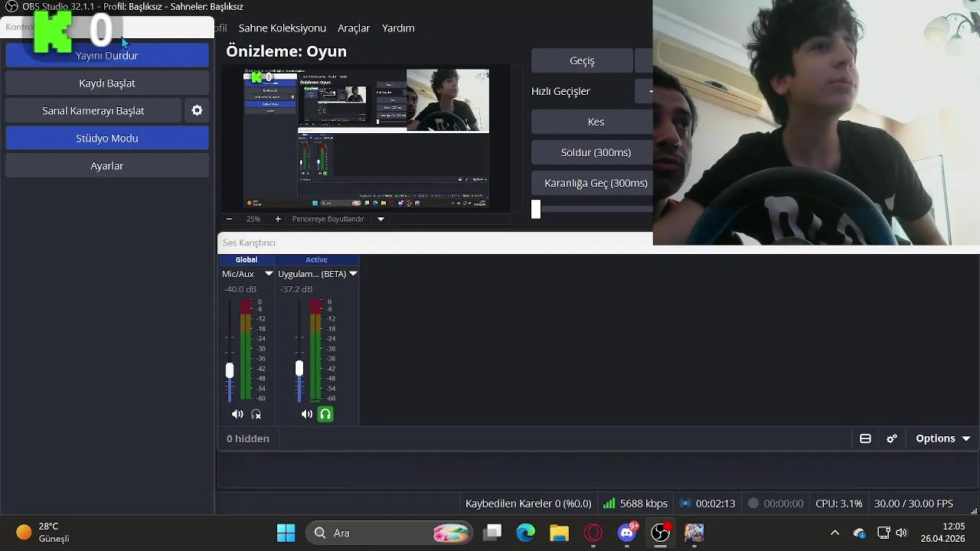Open the Options dropdown in mixer

(943, 439)
